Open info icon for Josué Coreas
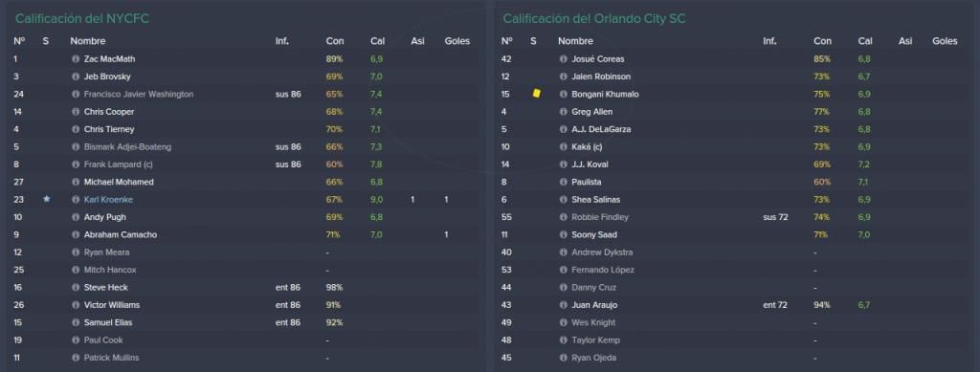This screenshot has height=372, width=980. (563, 58)
